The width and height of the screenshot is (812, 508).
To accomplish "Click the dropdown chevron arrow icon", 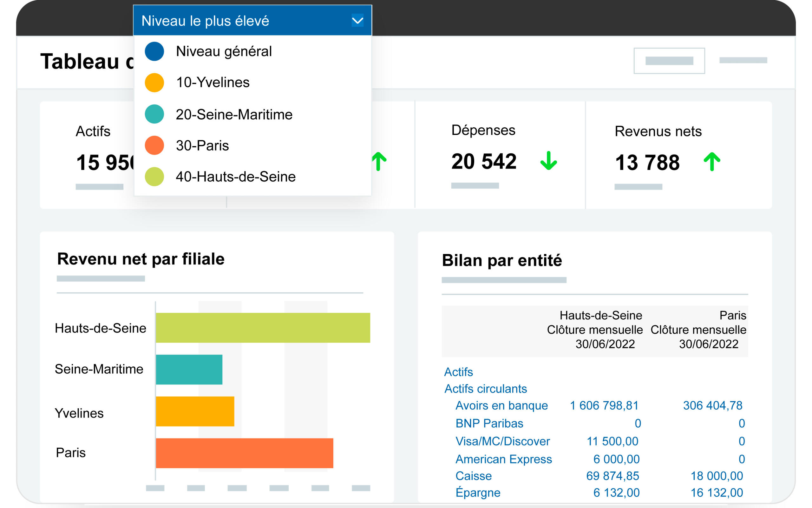I will (357, 21).
